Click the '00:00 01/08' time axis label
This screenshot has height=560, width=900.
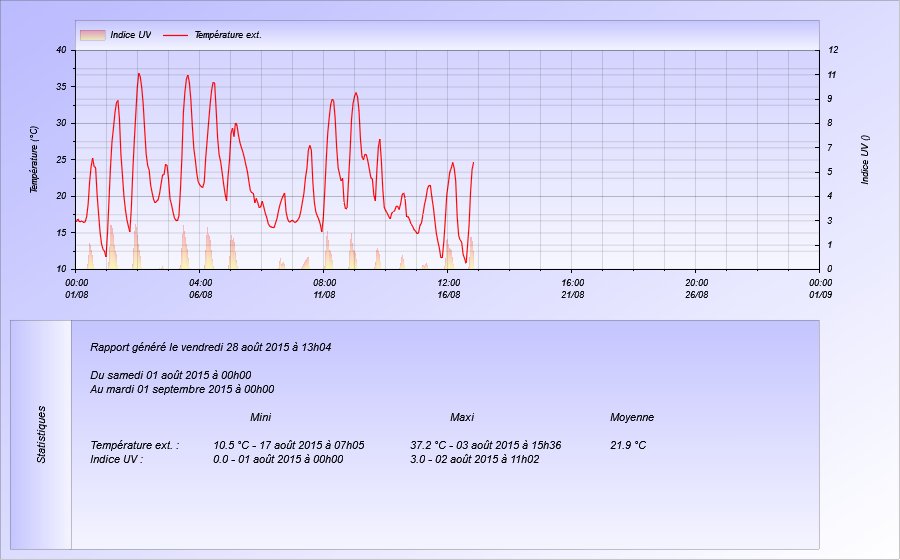[x=76, y=289]
